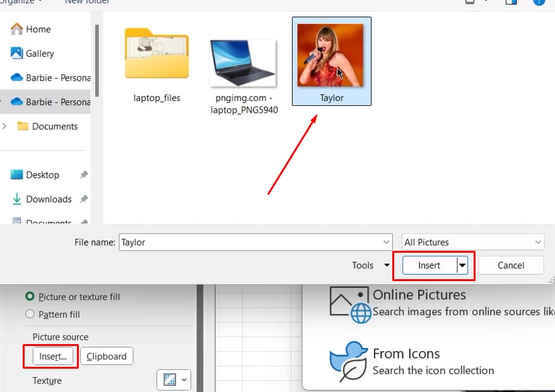Click the OneDrive cloud icon beside Barbie - Personal
This screenshot has height=392, width=555.
coord(16,78)
